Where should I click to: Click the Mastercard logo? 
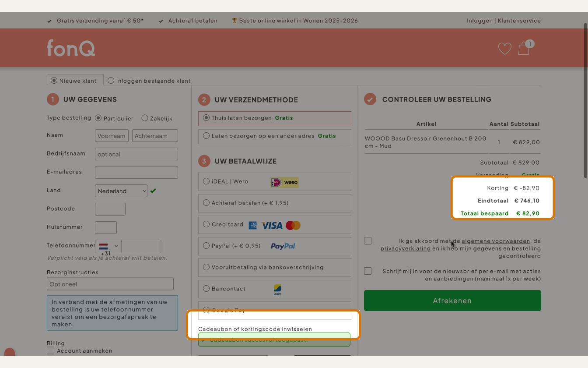pyautogui.click(x=293, y=225)
